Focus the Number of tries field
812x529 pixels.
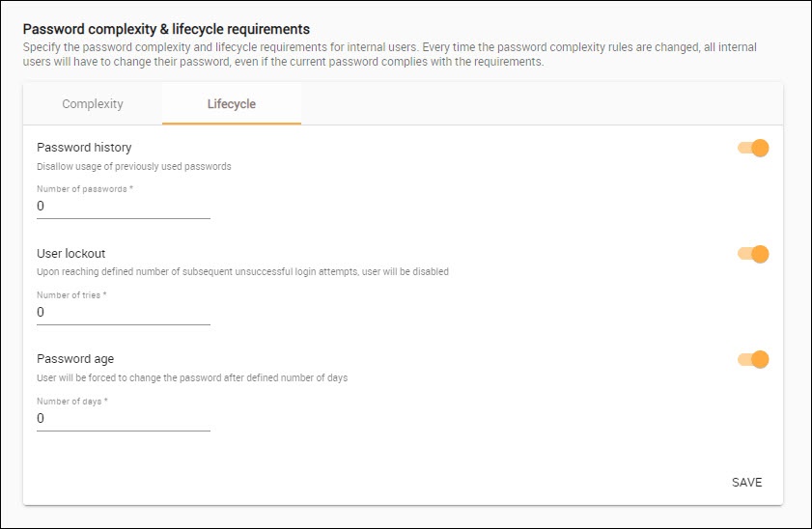(124, 313)
